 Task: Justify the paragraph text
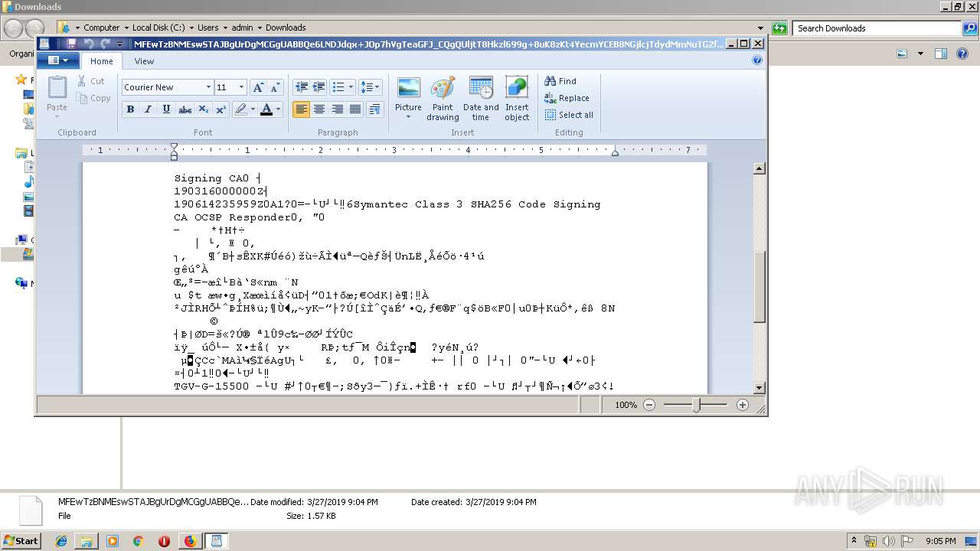pyautogui.click(x=354, y=109)
